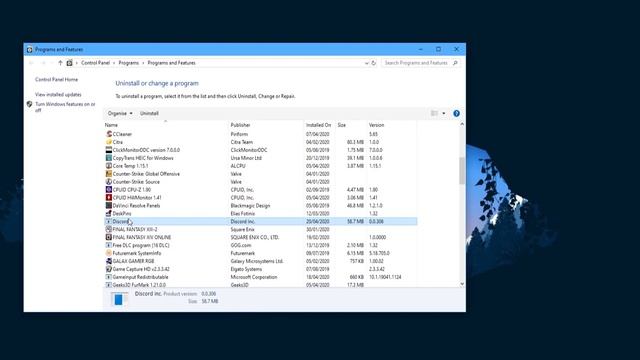Click publisher Galaxy Microsystems Ltd.
Image resolution: width=640 pixels, height=360 pixels.
point(257,261)
